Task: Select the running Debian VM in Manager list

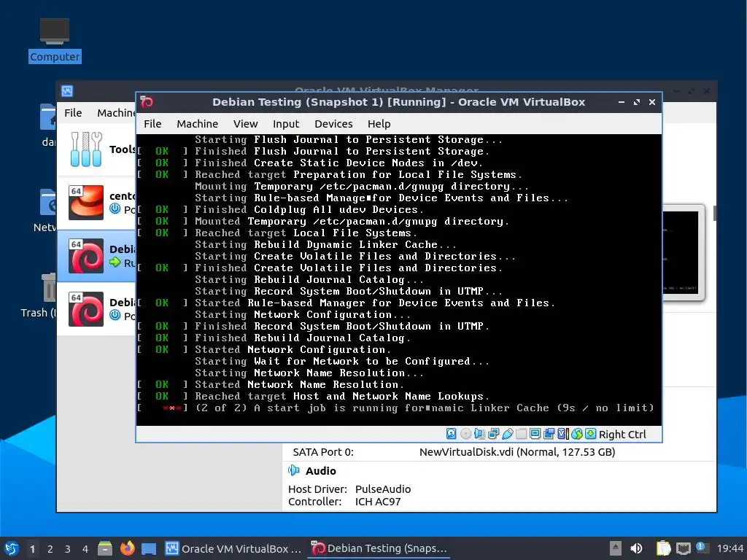Action: pyautogui.click(x=96, y=256)
